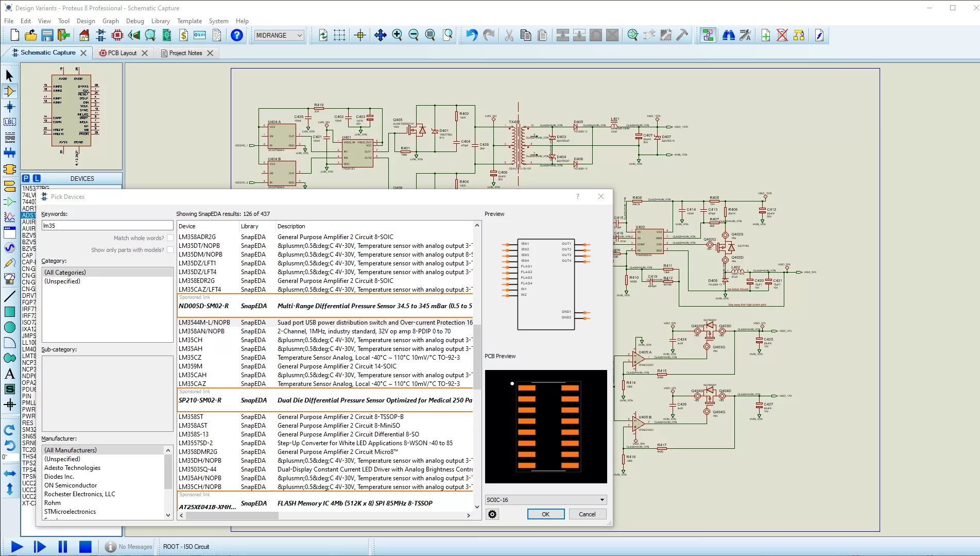Click the Find component binoculars icon
Screen dimensions: 980x556
point(729,35)
